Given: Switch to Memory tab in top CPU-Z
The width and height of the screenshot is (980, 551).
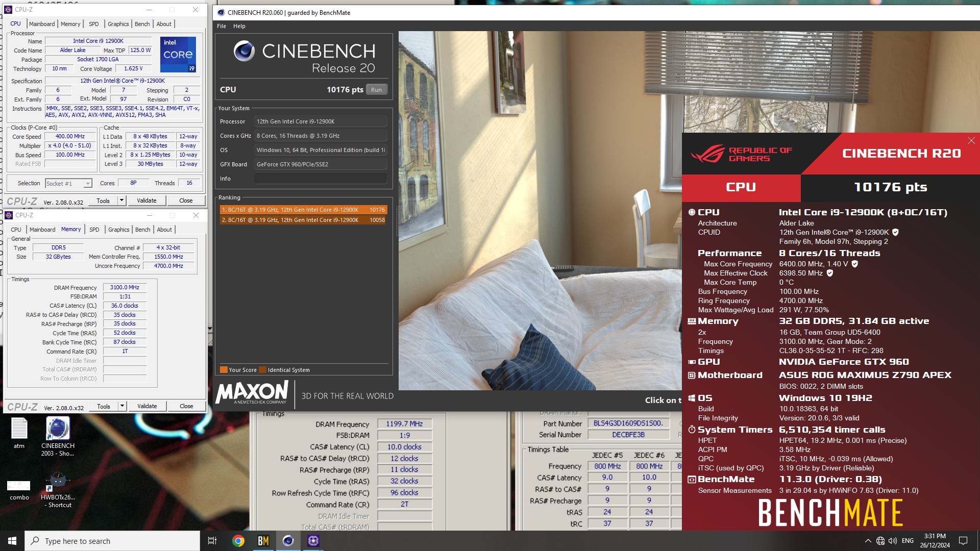Looking at the screenshot, I should (x=70, y=24).
